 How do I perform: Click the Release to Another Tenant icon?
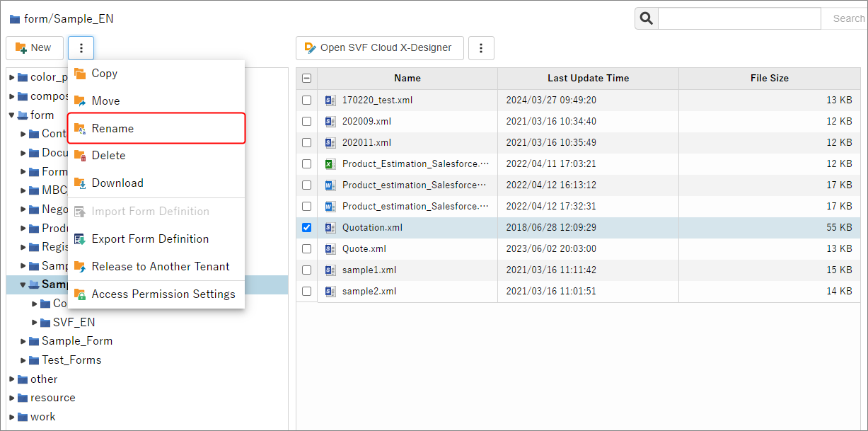80,267
